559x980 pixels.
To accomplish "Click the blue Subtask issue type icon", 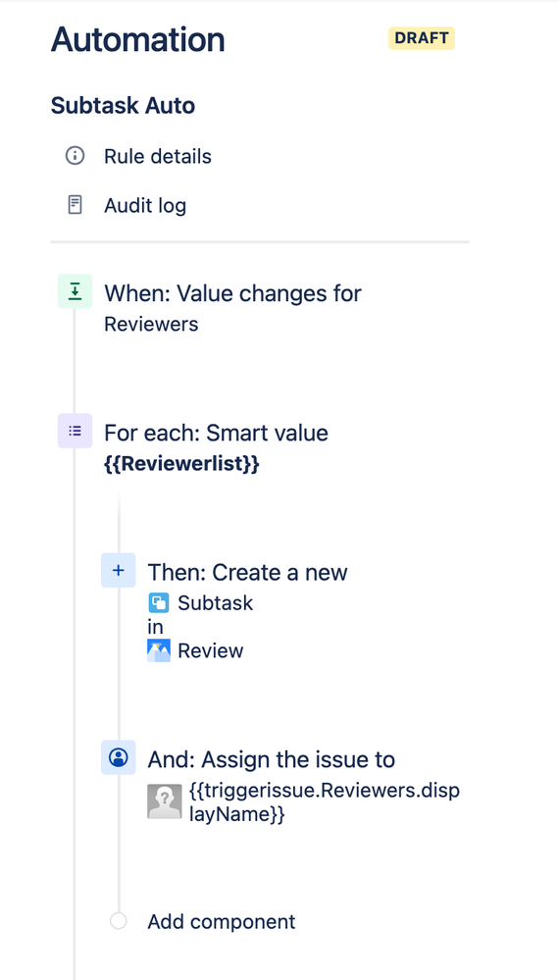I will tap(159, 603).
